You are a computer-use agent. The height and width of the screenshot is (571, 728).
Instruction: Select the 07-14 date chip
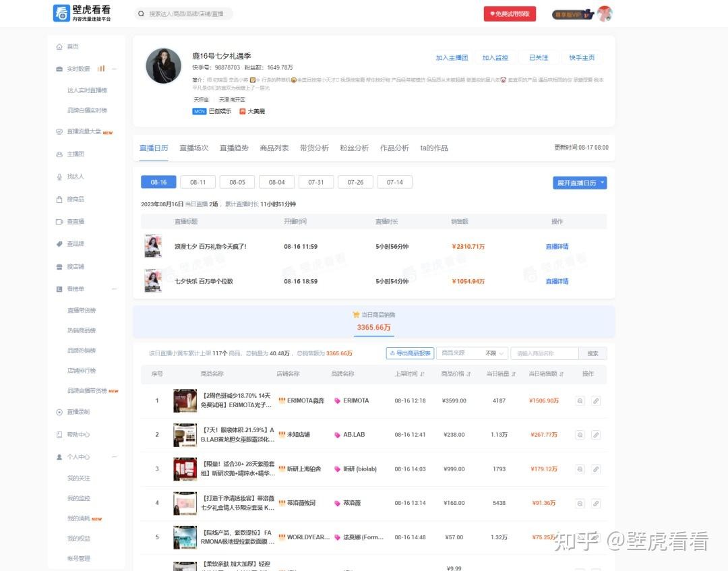(x=394, y=182)
